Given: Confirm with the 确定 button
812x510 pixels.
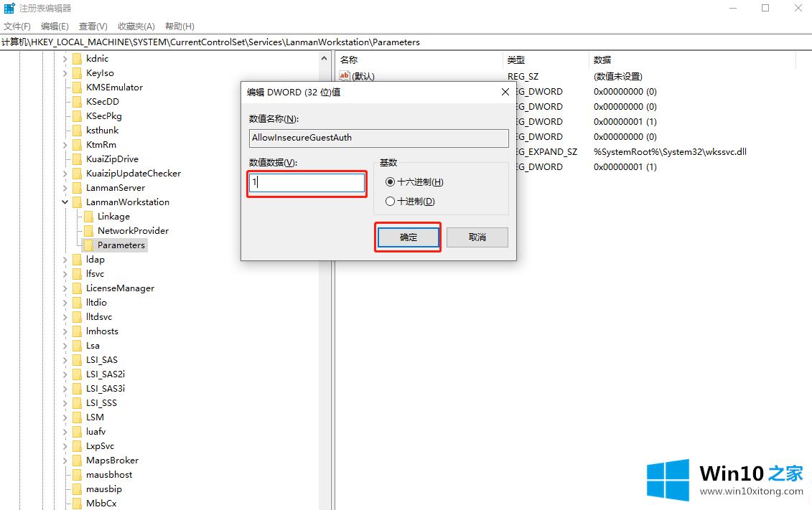Looking at the screenshot, I should point(408,237).
